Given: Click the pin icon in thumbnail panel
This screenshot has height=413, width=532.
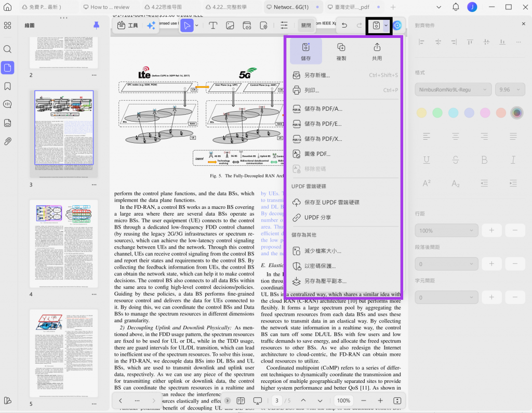Looking at the screenshot, I should pyautogui.click(x=96, y=25).
